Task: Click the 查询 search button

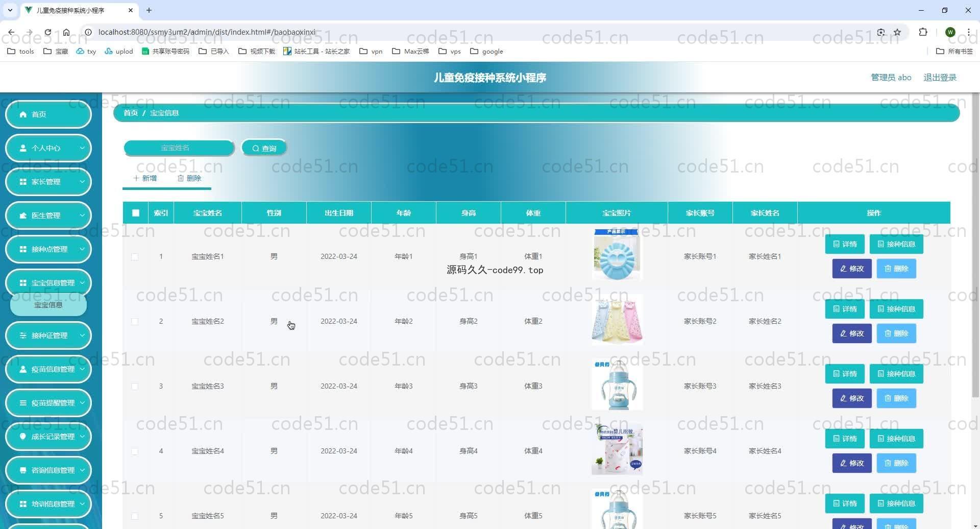Action: (x=264, y=148)
